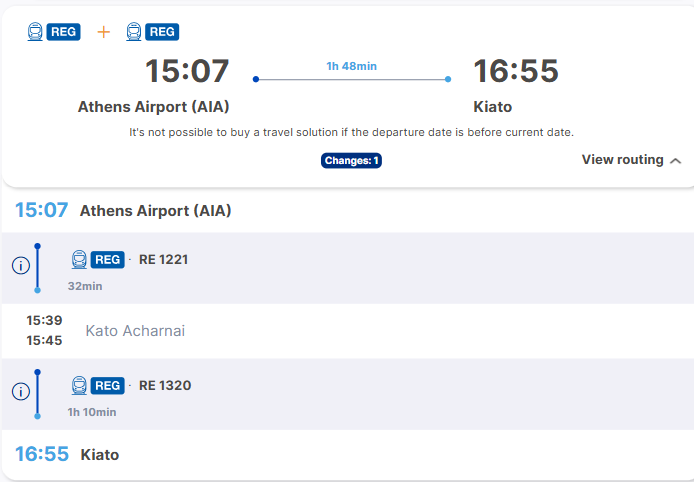Click the REG badge in RE 1320 row
This screenshot has height=482, width=694.
point(108,386)
